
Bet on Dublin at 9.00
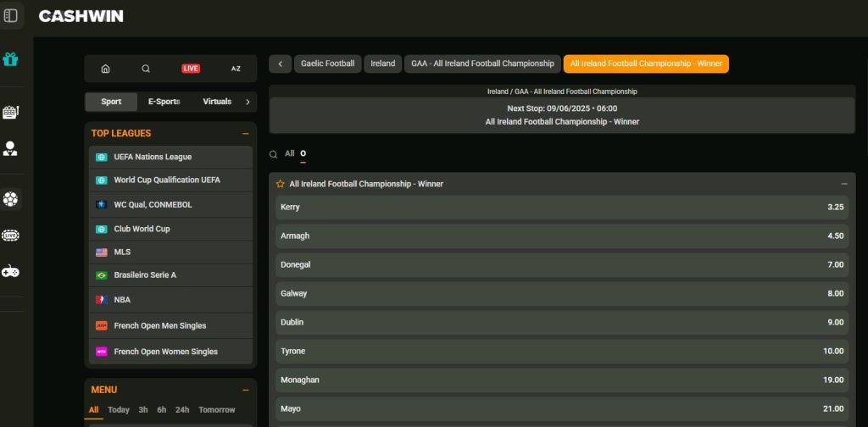(562, 323)
